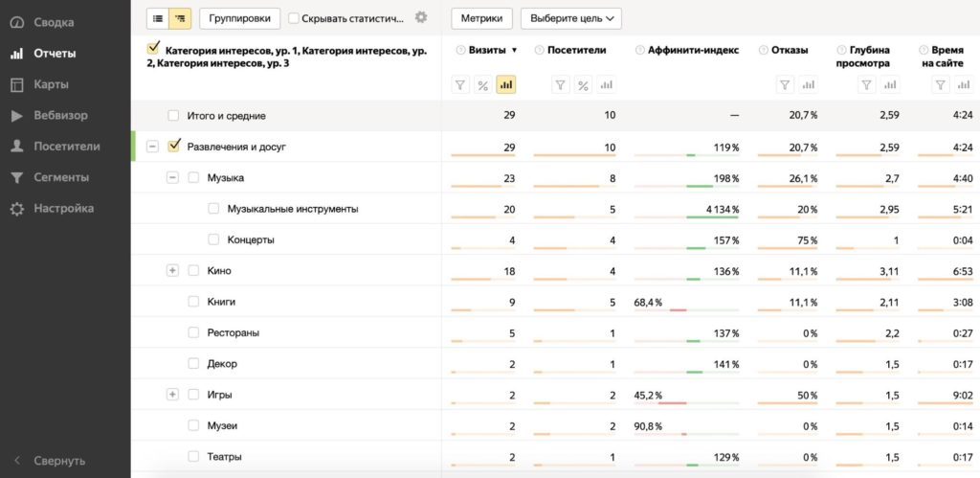The image size is (980, 478).
Task: Click the Метрики button
Action: (x=481, y=18)
